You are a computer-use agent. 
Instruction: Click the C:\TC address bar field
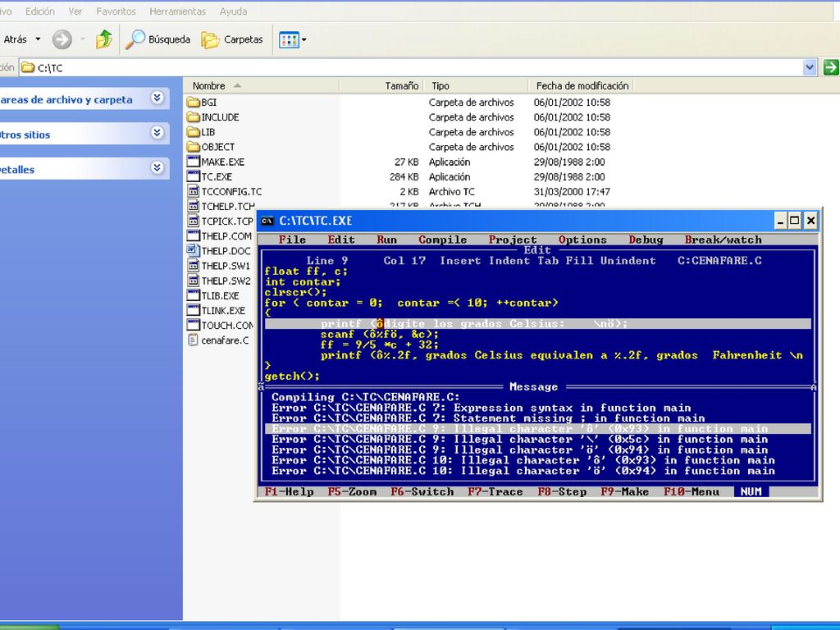[x=411, y=68]
